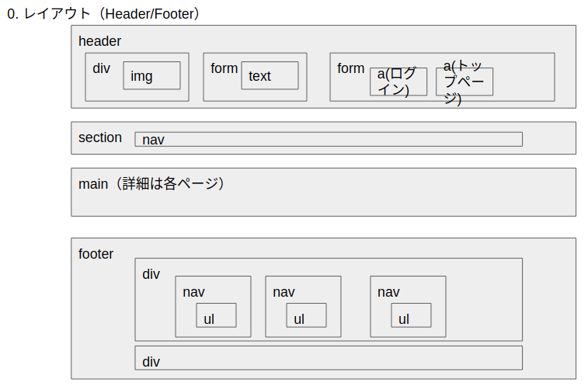
Task: Click the 'div' label beside img box
Action: point(101,68)
